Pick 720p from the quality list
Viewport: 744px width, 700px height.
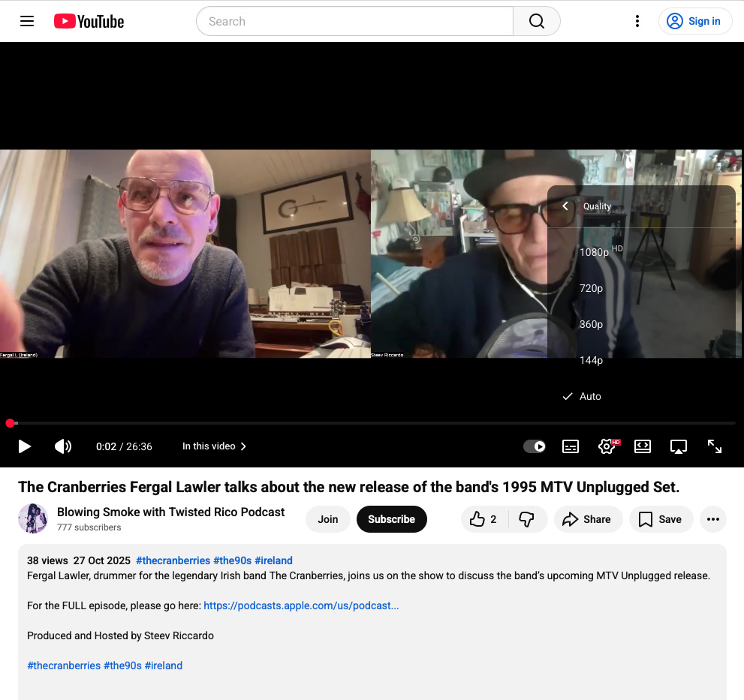(x=591, y=288)
